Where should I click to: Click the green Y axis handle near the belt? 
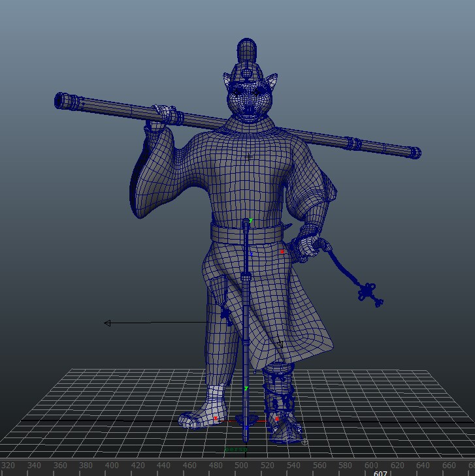pos(250,221)
